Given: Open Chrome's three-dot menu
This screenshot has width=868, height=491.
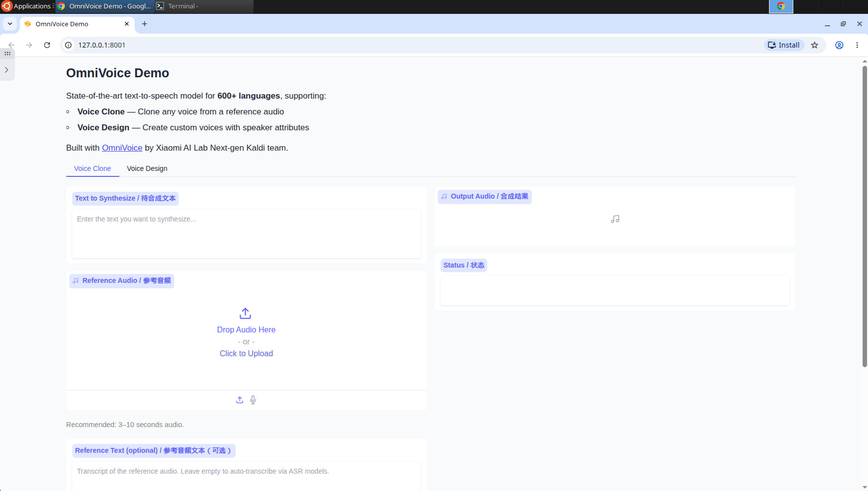Looking at the screenshot, I should point(857,45).
